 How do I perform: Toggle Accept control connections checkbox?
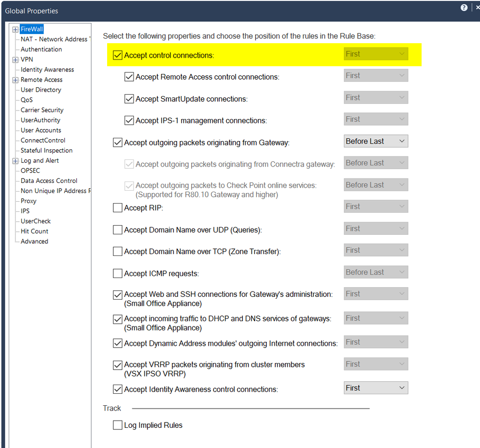tap(118, 55)
